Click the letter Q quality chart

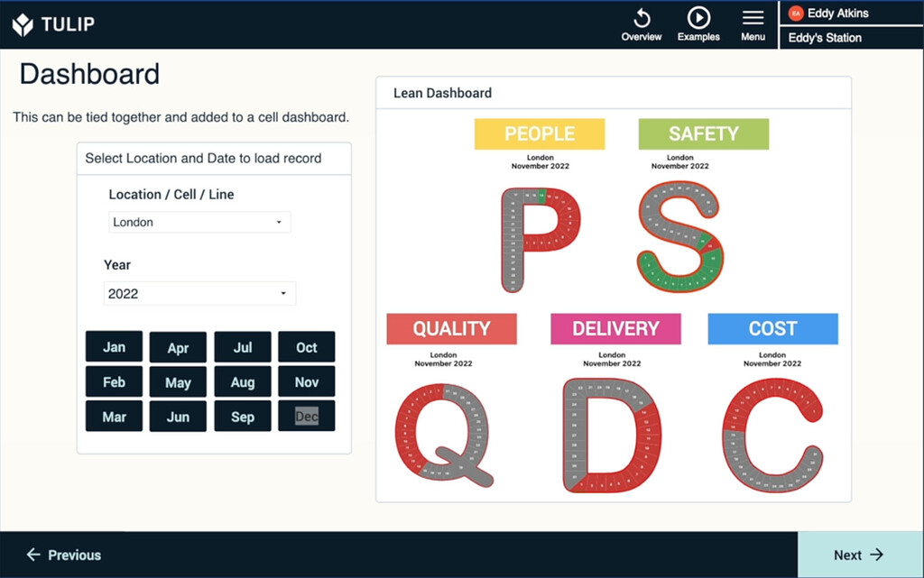[442, 433]
